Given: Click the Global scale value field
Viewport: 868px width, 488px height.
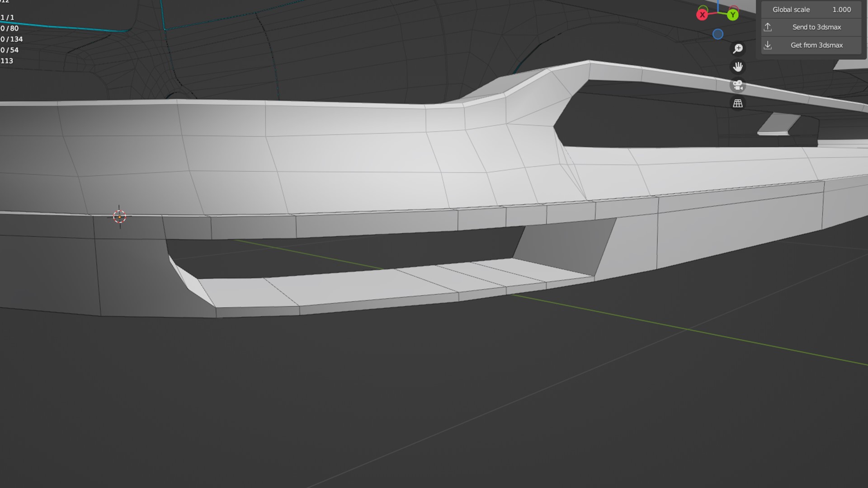Looking at the screenshot, I should coord(811,9).
